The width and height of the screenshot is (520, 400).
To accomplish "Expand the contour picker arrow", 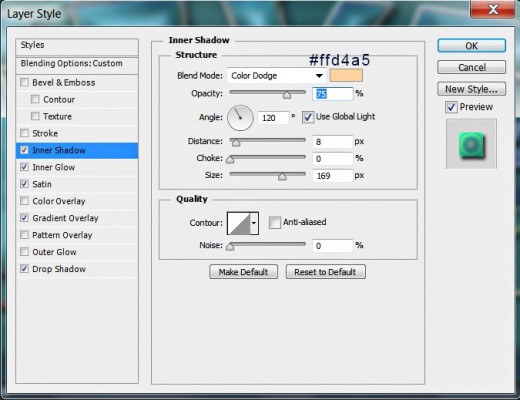I will (254, 223).
